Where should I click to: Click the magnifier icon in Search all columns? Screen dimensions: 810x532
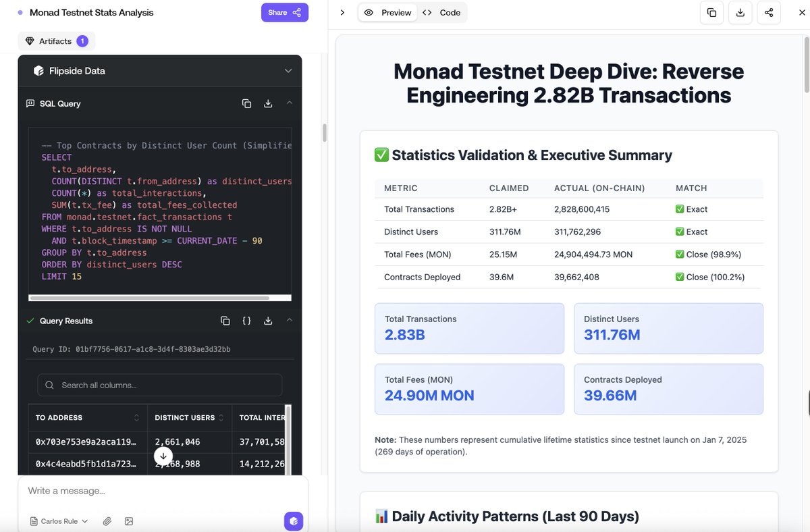49,385
